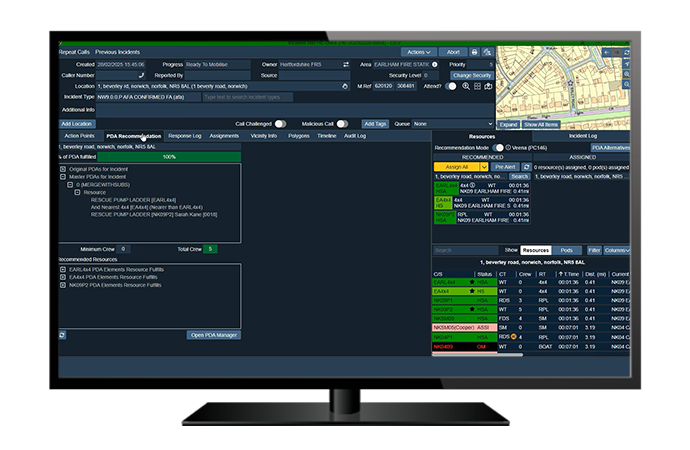Click the hand icon in Location field

344,86
